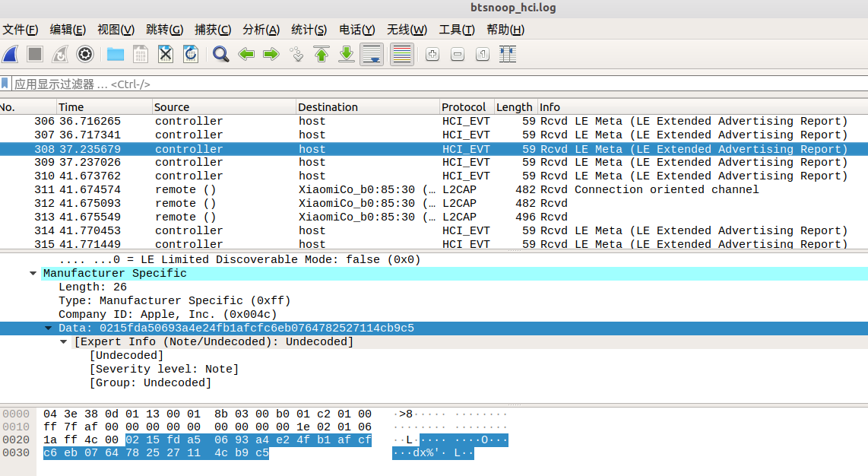Toggle auto-scroll during live capture
868x476 pixels.
point(372,54)
